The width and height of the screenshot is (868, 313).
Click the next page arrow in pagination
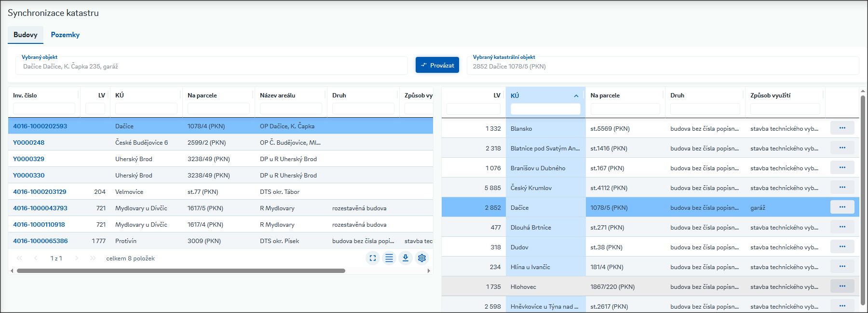(x=77, y=259)
